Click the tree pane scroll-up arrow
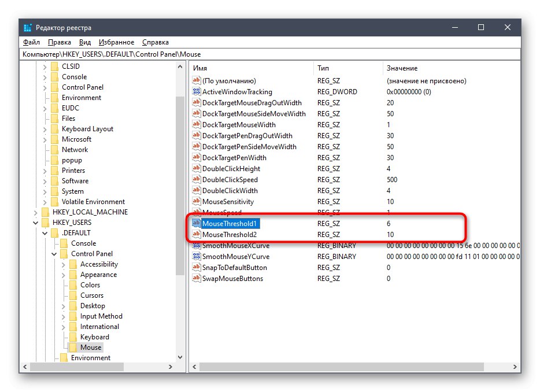The width and height of the screenshot is (540, 392). point(180,66)
